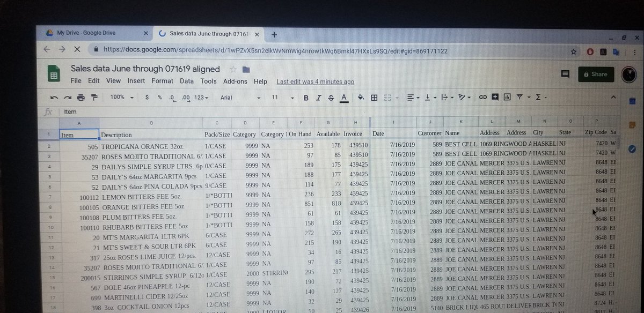Image resolution: width=644 pixels, height=313 pixels.
Task: Insert a chart
Action: pyautogui.click(x=507, y=97)
